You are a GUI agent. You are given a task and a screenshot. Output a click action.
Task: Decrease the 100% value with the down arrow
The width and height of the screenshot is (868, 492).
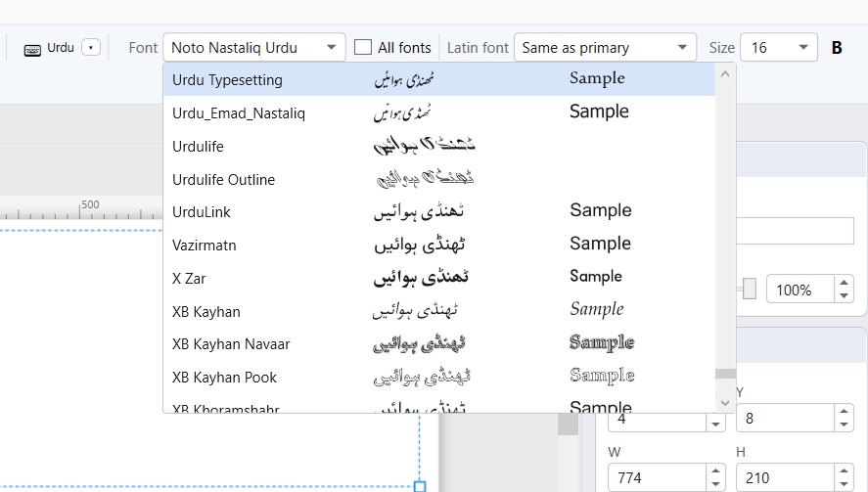point(844,296)
